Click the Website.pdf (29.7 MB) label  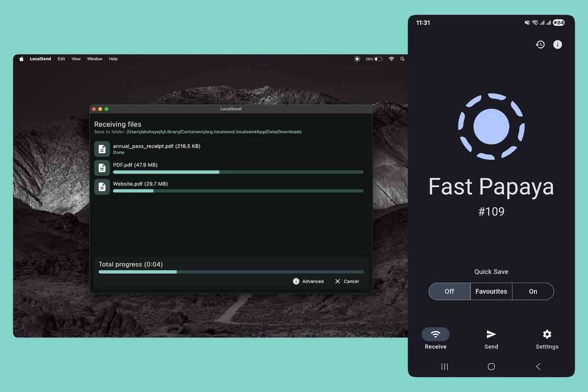(x=140, y=184)
